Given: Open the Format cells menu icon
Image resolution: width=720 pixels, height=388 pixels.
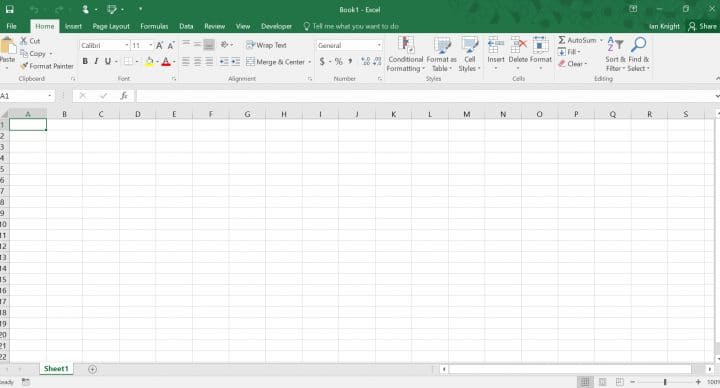Looking at the screenshot, I should click(x=540, y=45).
